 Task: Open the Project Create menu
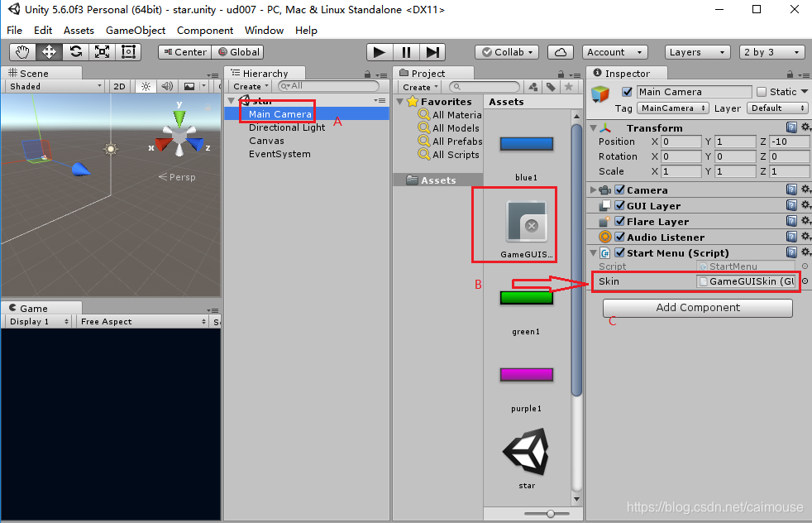421,87
